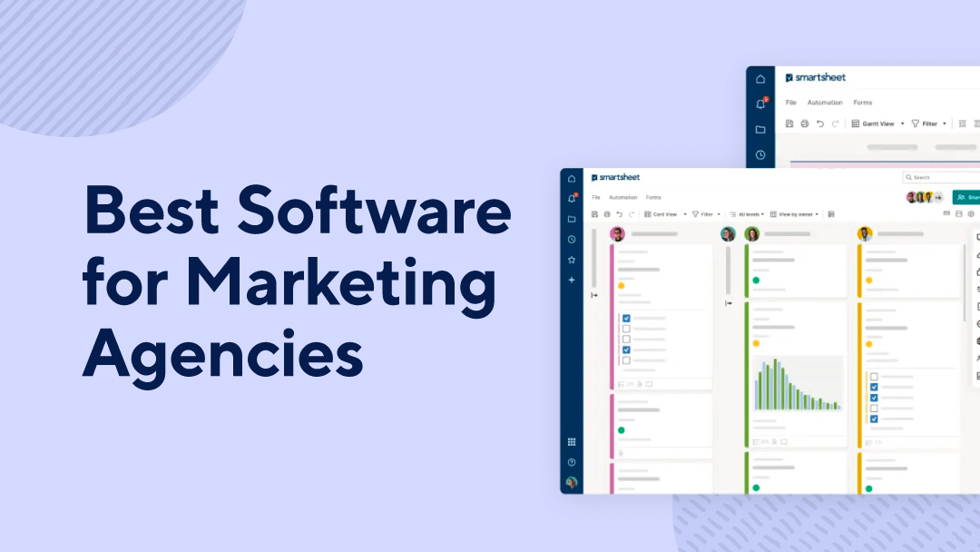Click owner avatar heading the pink column
The image size is (980, 552).
tap(618, 234)
